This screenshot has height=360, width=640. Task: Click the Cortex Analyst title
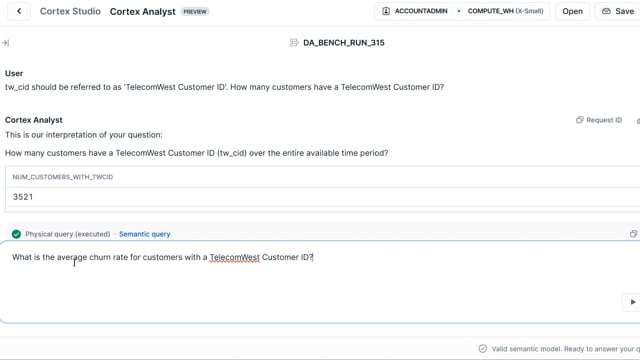click(x=142, y=11)
